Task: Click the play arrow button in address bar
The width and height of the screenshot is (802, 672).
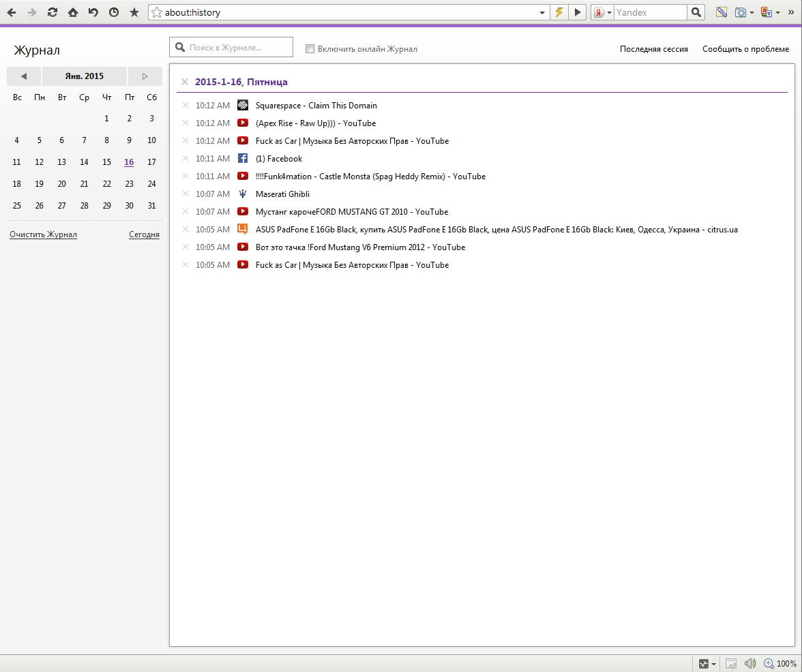Action: click(578, 12)
